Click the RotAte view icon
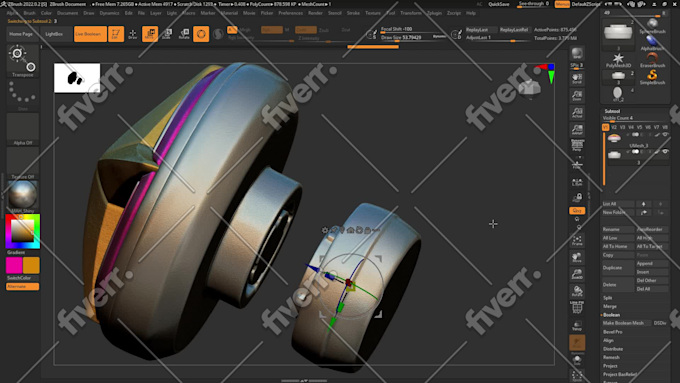The height and width of the screenshot is (383, 680). click(577, 291)
